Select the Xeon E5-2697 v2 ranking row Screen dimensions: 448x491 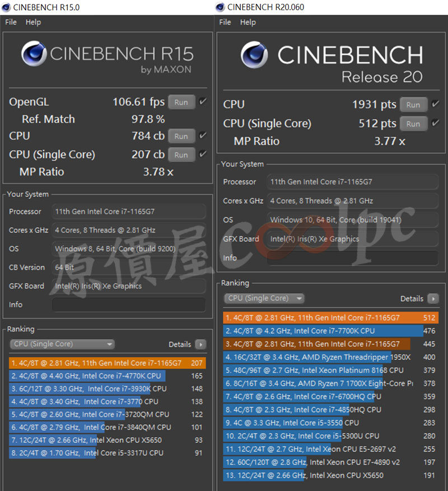[x=331, y=450]
